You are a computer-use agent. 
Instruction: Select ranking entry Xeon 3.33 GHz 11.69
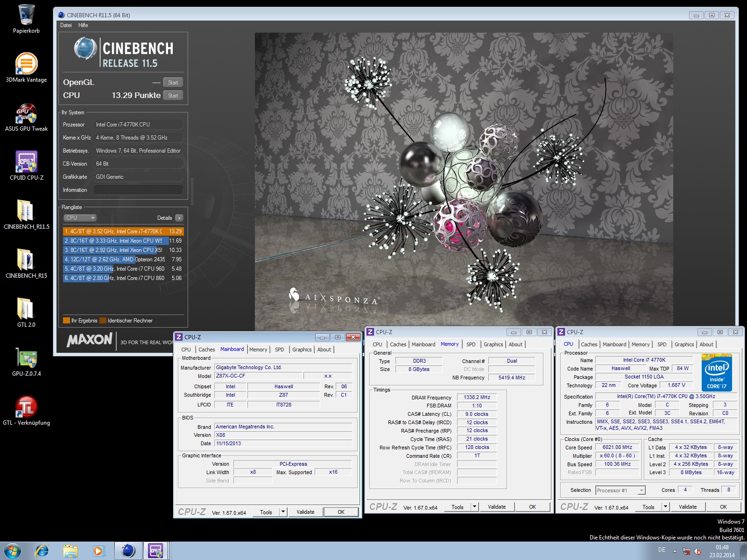pyautogui.click(x=123, y=241)
